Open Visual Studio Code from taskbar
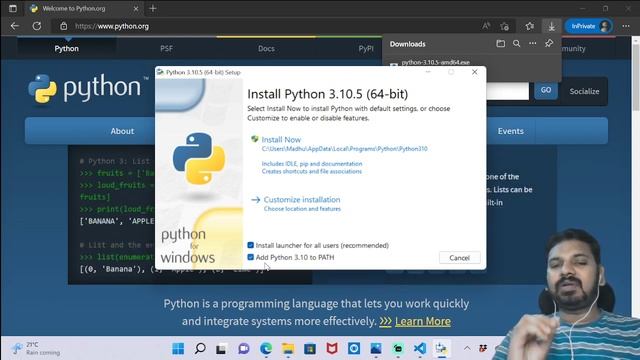The height and width of the screenshot is (360, 640). click(420, 349)
